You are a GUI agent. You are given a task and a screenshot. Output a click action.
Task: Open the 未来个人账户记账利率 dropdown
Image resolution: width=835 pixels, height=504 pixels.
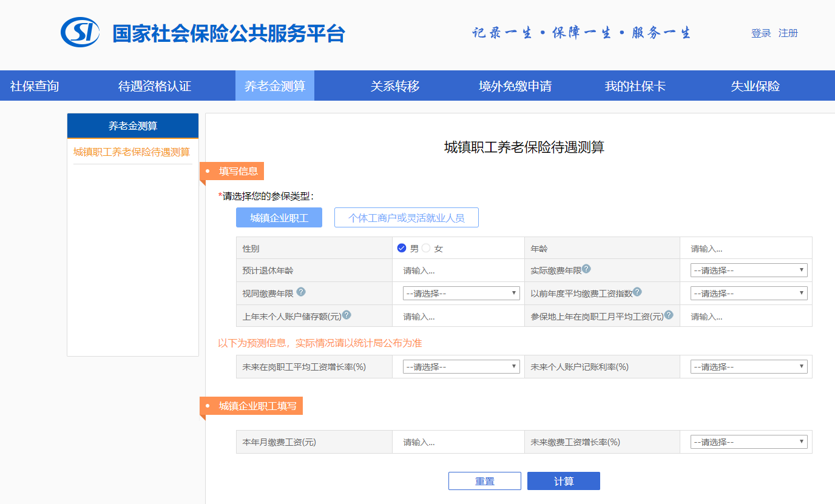(748, 366)
